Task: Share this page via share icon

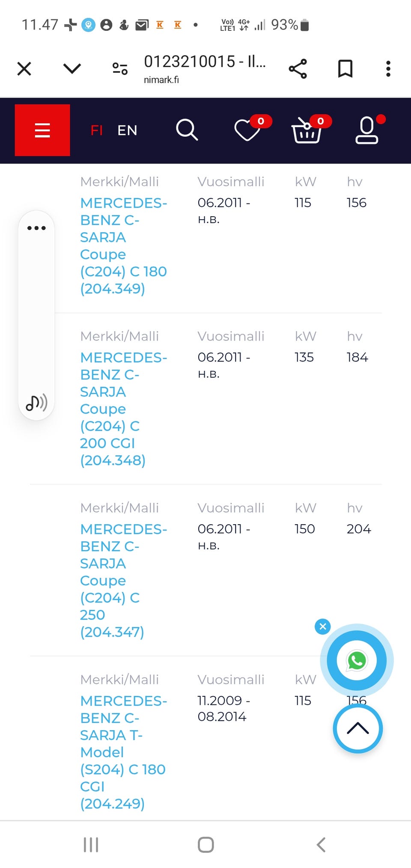Action: (x=298, y=69)
